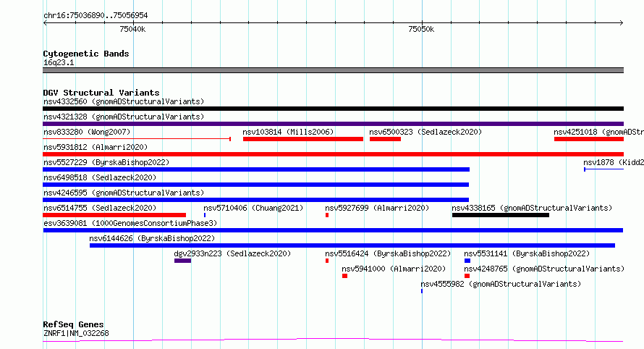Screen dimensions: 644x349
Task: Click the right arrow of the ruler
Action: point(622,22)
